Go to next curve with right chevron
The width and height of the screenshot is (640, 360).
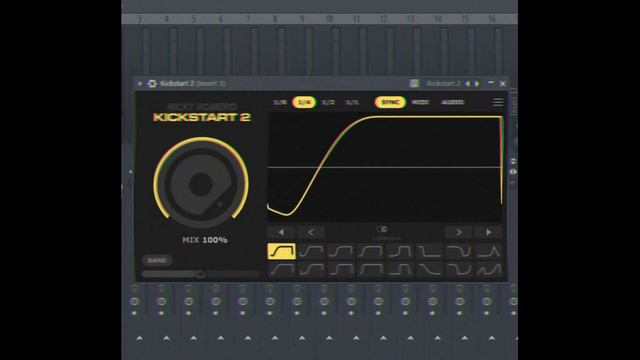459,232
